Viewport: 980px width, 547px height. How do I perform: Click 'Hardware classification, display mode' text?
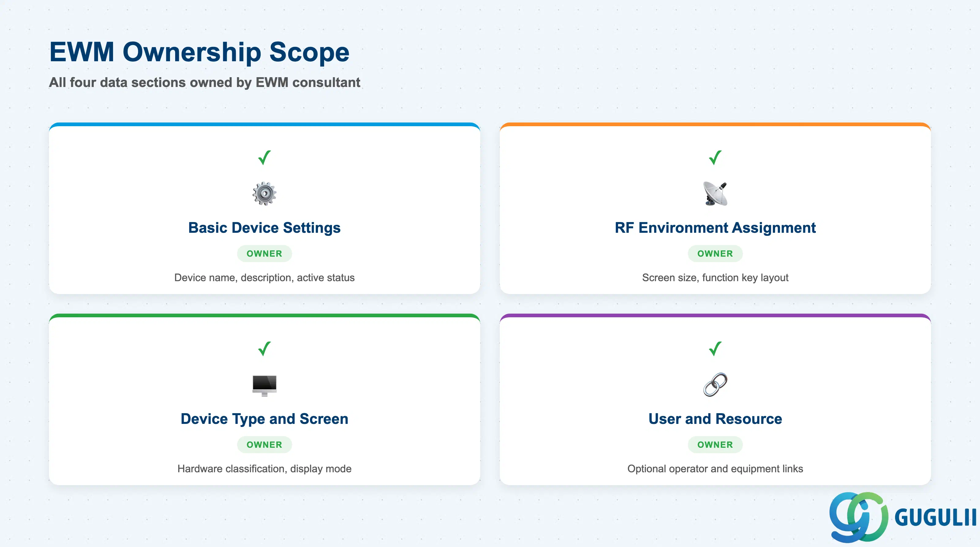pyautogui.click(x=264, y=469)
